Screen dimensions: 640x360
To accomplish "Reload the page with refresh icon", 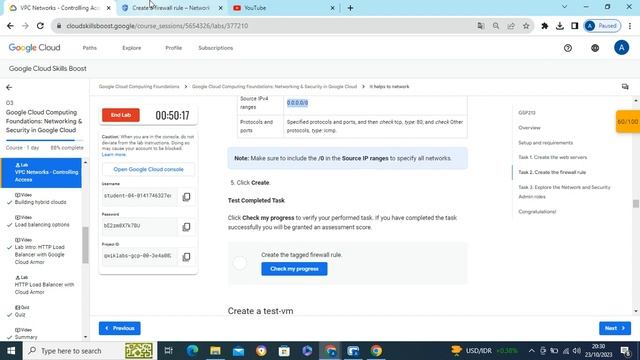I will pos(40,26).
